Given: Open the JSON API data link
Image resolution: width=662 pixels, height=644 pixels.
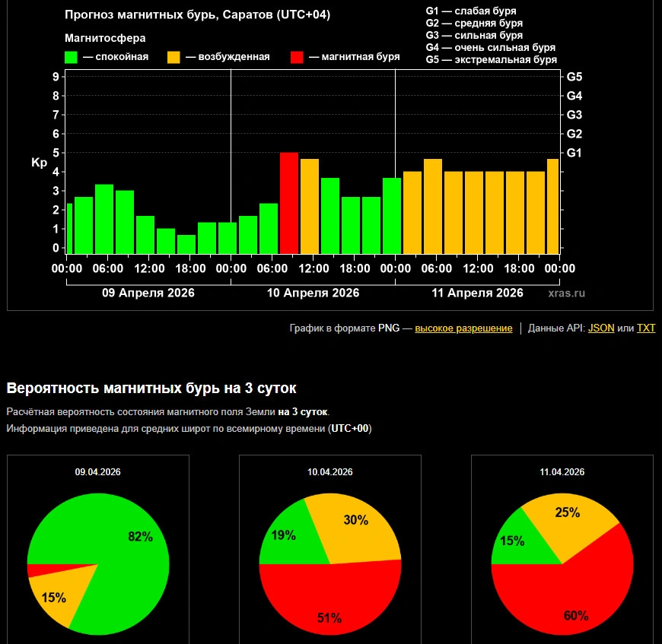Looking at the screenshot, I should (601, 328).
